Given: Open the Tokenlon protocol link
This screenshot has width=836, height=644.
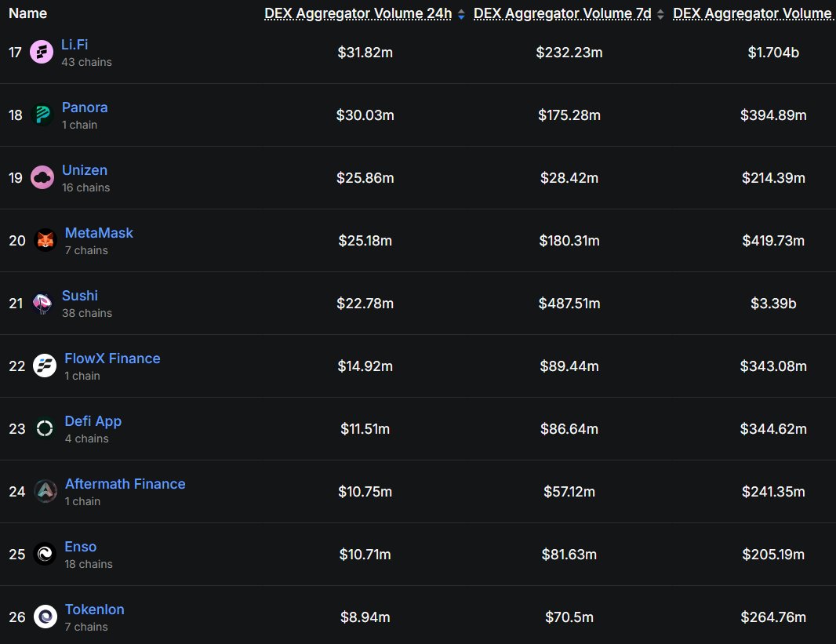Looking at the screenshot, I should 95,609.
